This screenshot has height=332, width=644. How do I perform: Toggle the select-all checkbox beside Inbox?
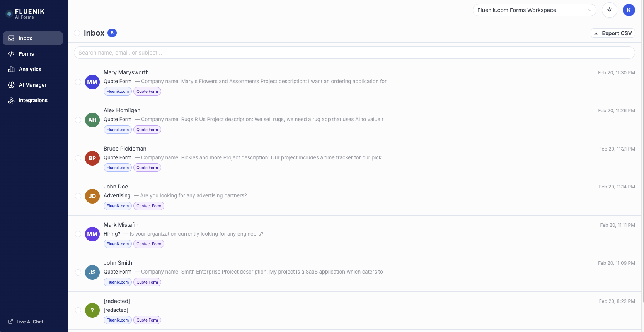pyautogui.click(x=77, y=33)
